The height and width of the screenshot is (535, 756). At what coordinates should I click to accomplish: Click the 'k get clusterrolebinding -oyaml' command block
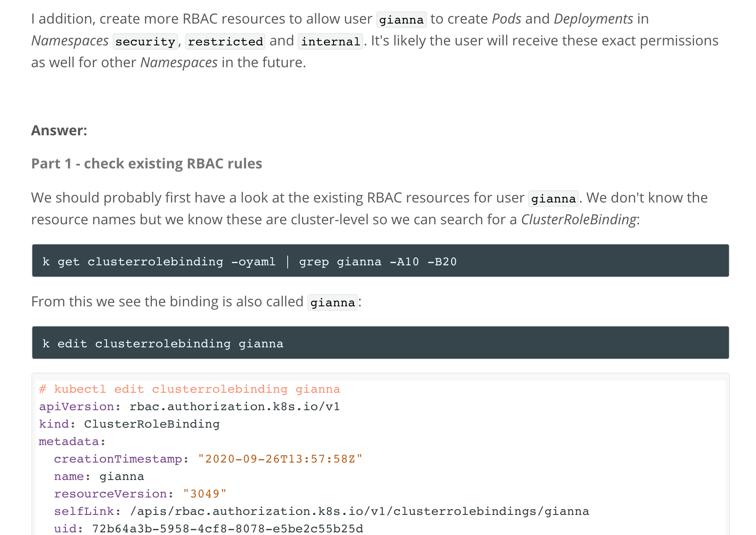250,261
